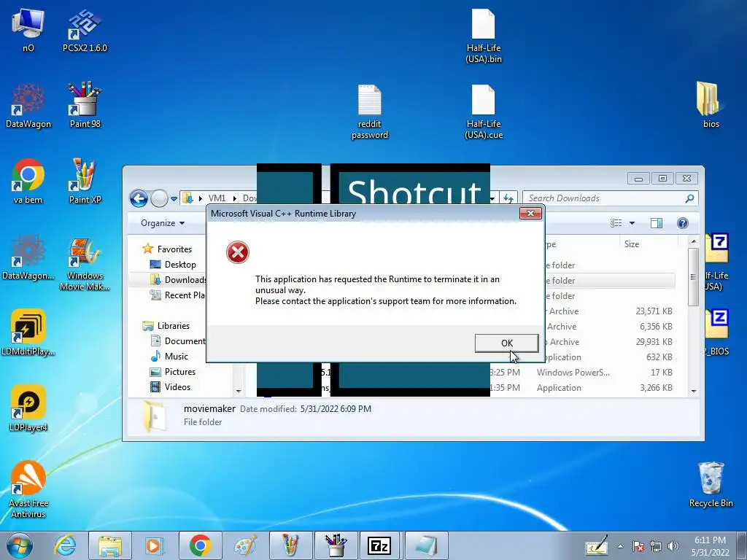The height and width of the screenshot is (560, 747).
Task: Select the LDPlayer4 desktop shortcut
Action: coord(28,408)
